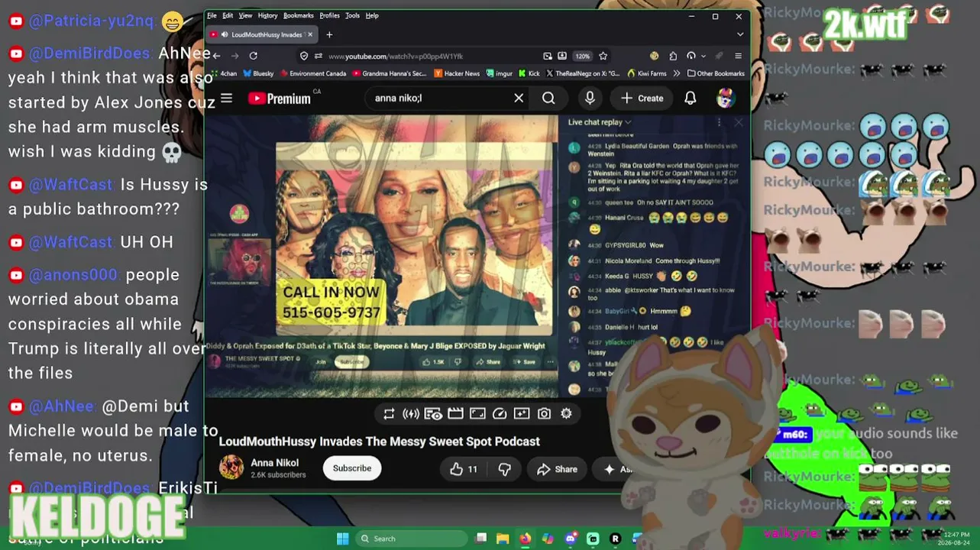This screenshot has width=980, height=550.
Task: Open Firefox from the taskbar
Action: pos(525,539)
